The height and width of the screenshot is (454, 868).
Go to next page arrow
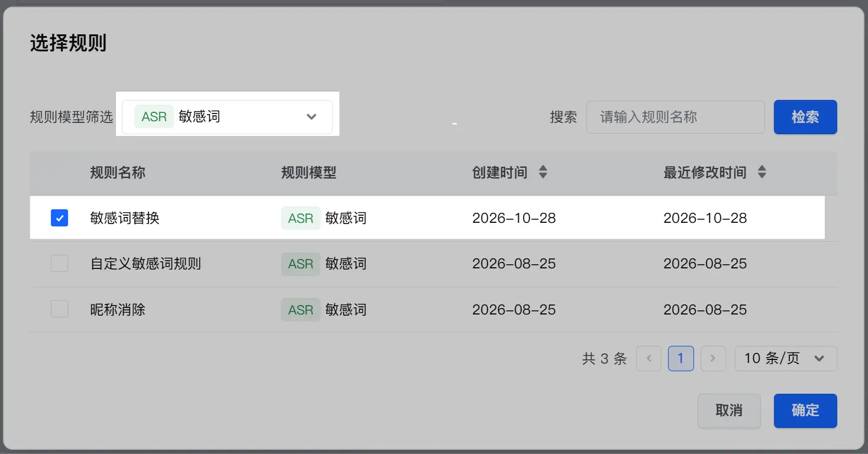(x=713, y=358)
